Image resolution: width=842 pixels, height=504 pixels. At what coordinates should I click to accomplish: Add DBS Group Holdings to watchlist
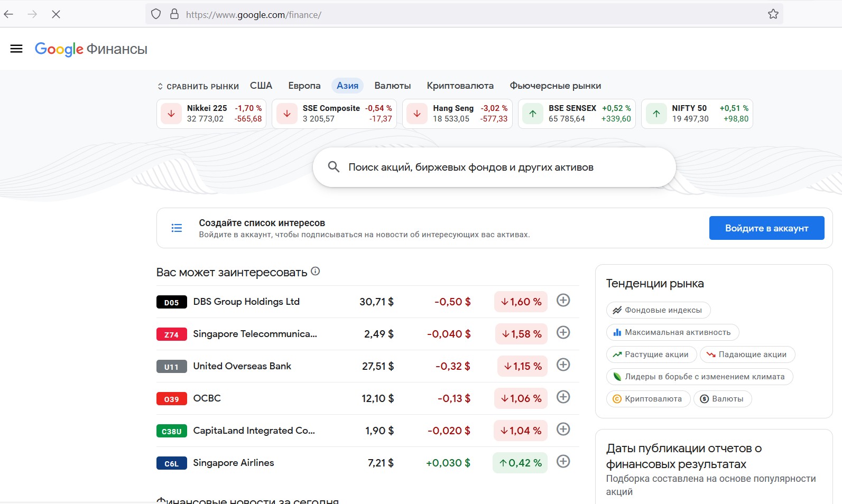(x=563, y=301)
